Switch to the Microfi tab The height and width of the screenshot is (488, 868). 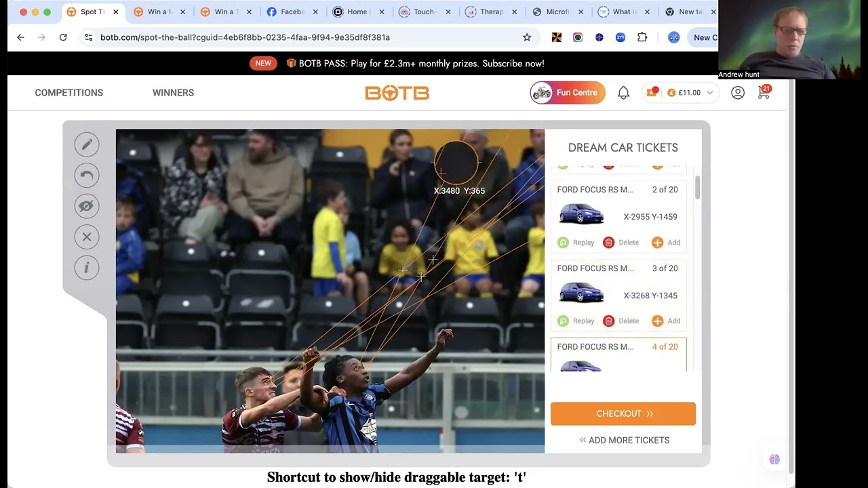point(557,12)
